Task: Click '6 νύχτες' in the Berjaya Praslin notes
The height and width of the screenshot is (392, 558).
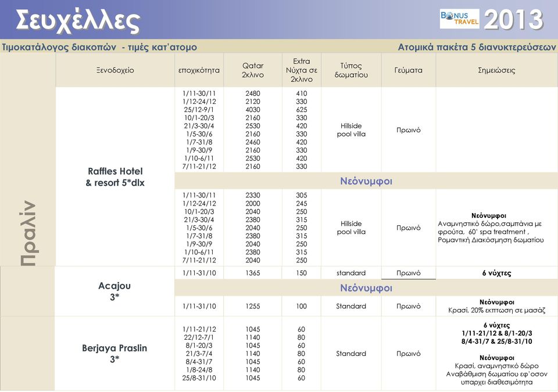Action: tap(496, 325)
